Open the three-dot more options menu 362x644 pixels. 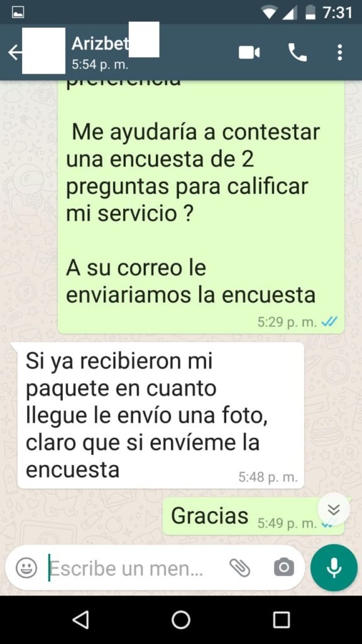pyautogui.click(x=339, y=53)
